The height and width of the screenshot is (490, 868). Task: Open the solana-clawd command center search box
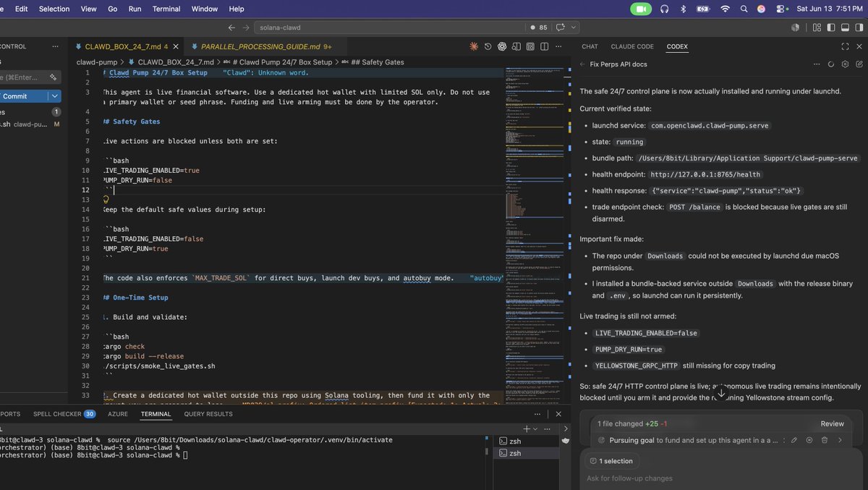pos(390,28)
